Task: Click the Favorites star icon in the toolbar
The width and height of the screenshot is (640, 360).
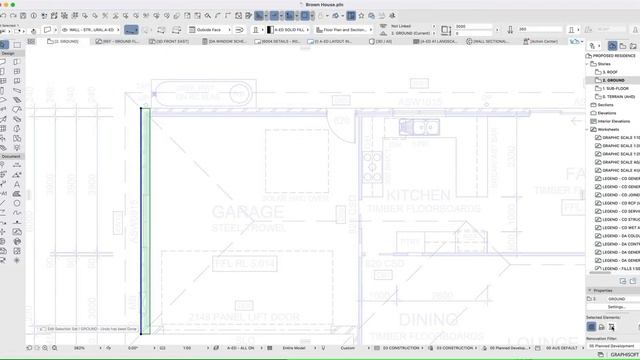Action: click(361, 16)
